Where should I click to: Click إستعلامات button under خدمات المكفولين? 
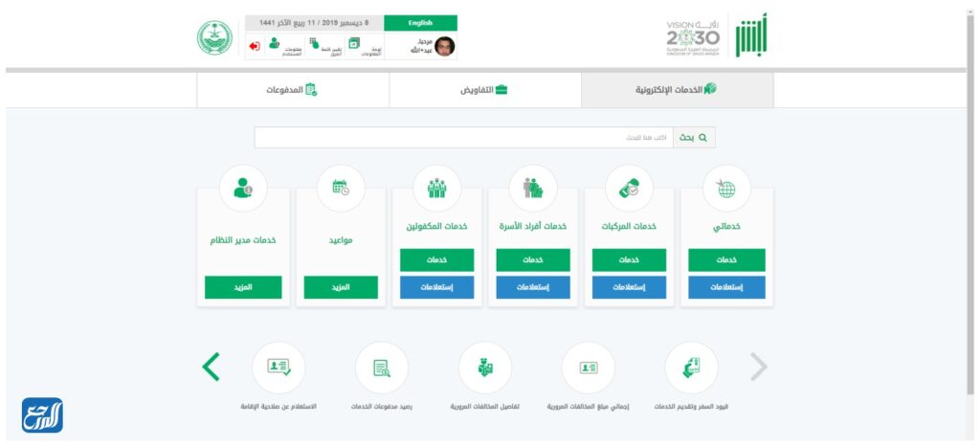pyautogui.click(x=436, y=287)
